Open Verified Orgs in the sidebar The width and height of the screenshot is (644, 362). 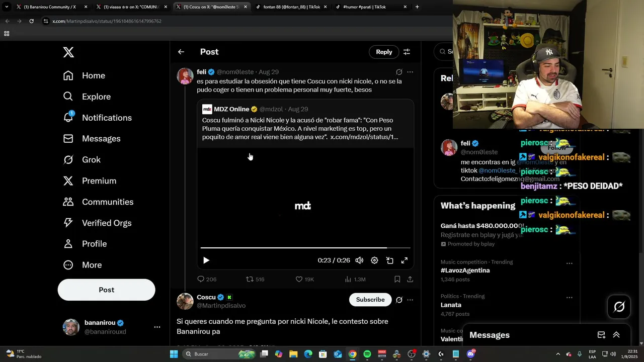click(97, 223)
